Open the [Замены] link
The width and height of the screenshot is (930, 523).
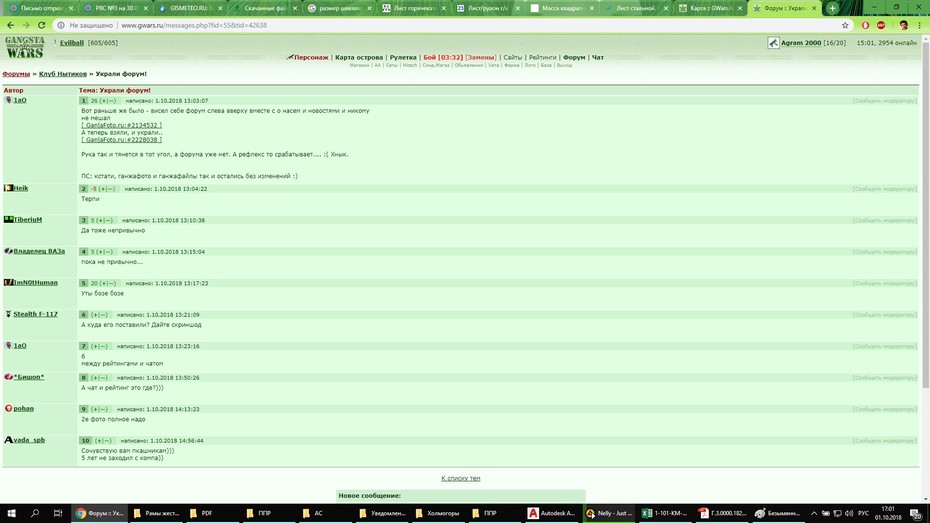pos(480,58)
